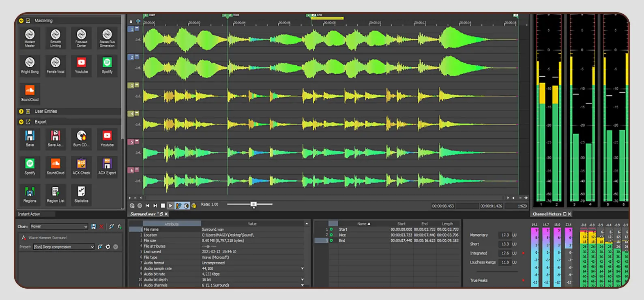Open the Audio sample rate dropdown
The height and width of the screenshot is (300, 644).
[x=302, y=268]
